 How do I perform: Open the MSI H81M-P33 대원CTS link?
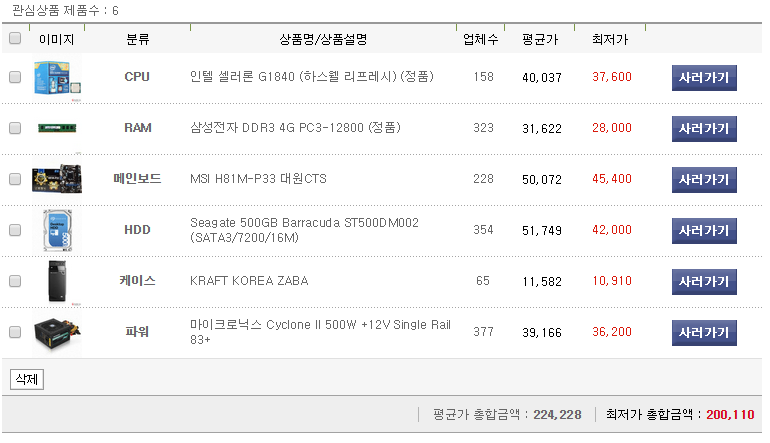click(x=258, y=179)
